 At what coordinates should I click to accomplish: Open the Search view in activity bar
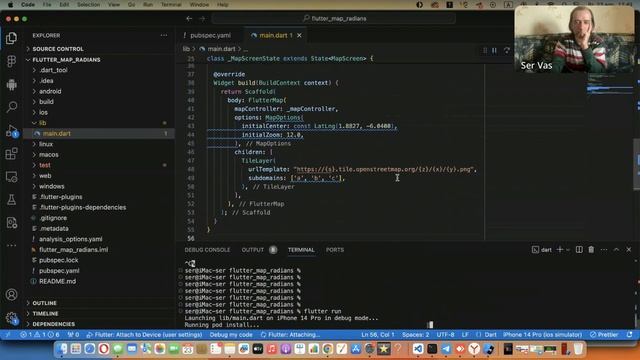[11, 107]
